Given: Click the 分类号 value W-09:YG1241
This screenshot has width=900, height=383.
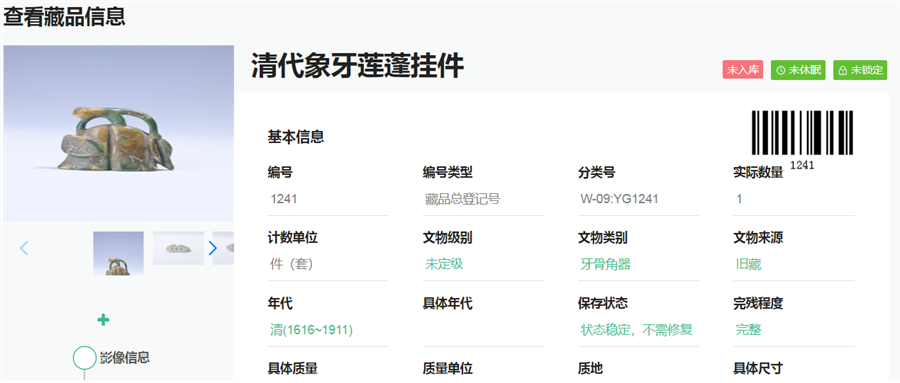Looking at the screenshot, I should coord(619,199).
